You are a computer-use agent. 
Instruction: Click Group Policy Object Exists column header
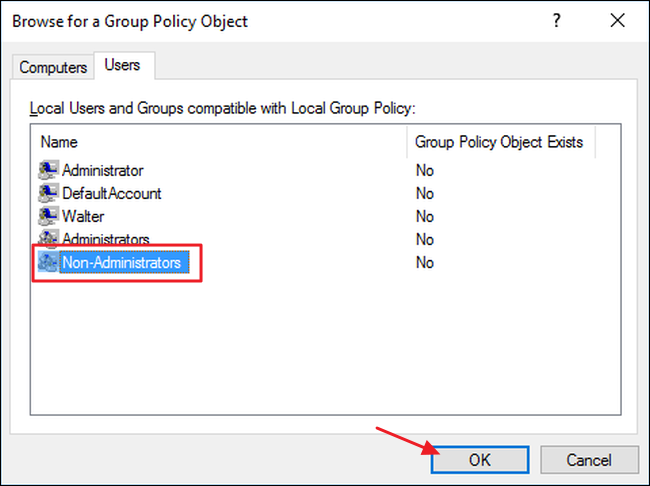point(500,142)
